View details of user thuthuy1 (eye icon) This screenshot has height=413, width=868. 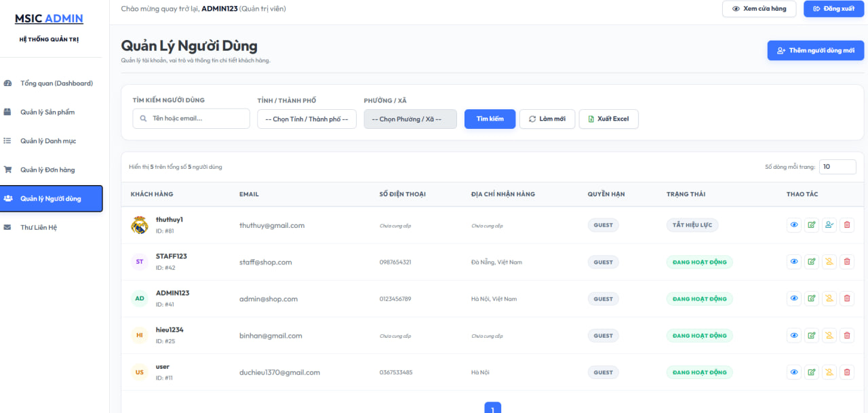(x=794, y=225)
